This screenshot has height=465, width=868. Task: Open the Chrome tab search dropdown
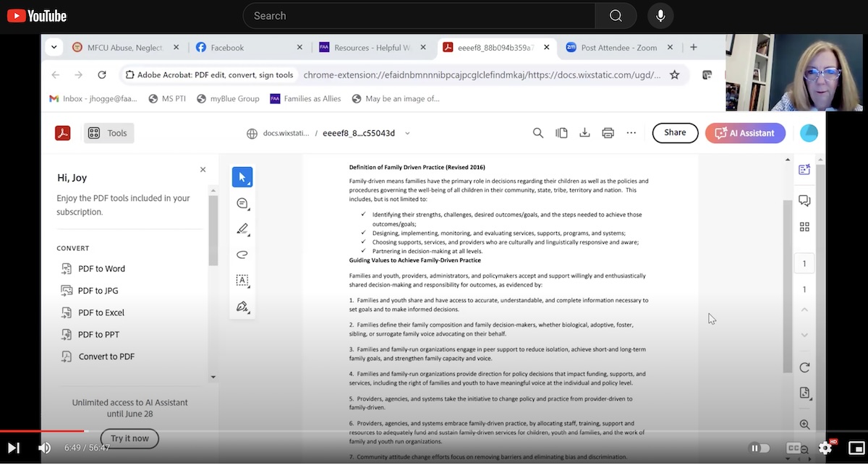pos(54,48)
